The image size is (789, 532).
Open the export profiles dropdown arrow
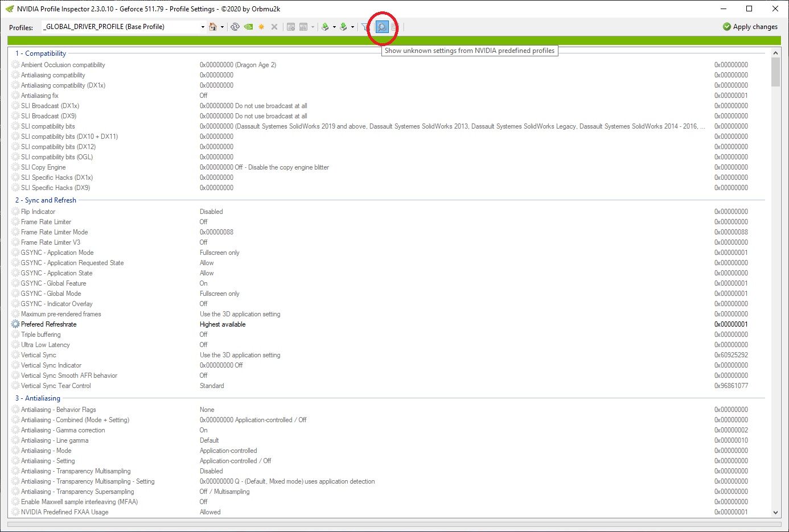pos(334,27)
